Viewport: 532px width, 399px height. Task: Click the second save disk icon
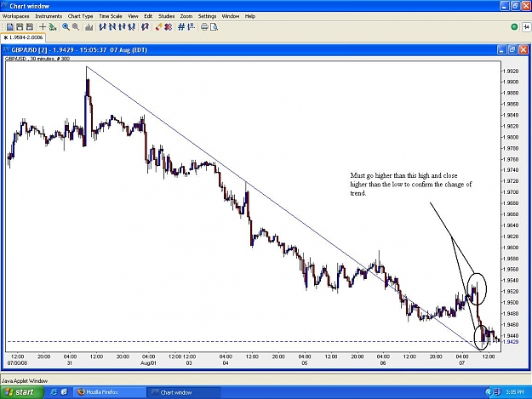click(x=30, y=27)
